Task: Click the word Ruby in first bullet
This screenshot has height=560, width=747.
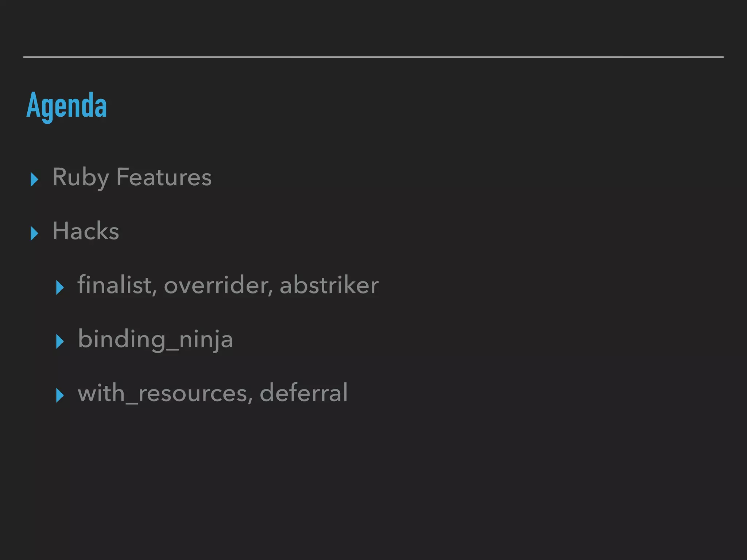Action: click(x=81, y=178)
